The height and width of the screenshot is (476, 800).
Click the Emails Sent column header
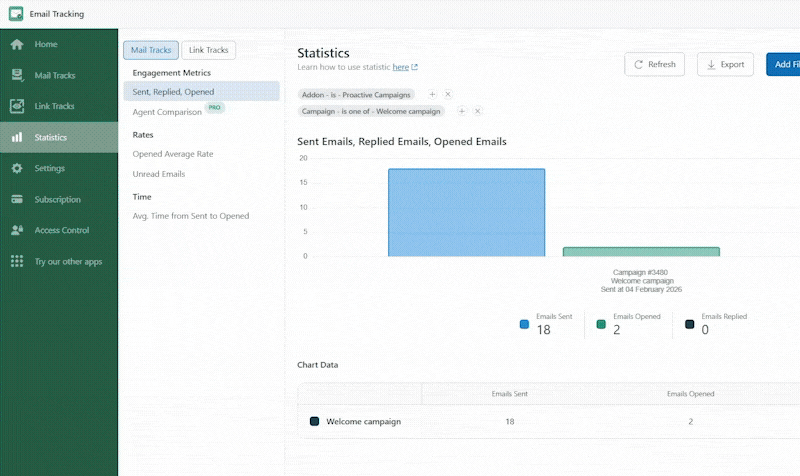[x=510, y=394]
